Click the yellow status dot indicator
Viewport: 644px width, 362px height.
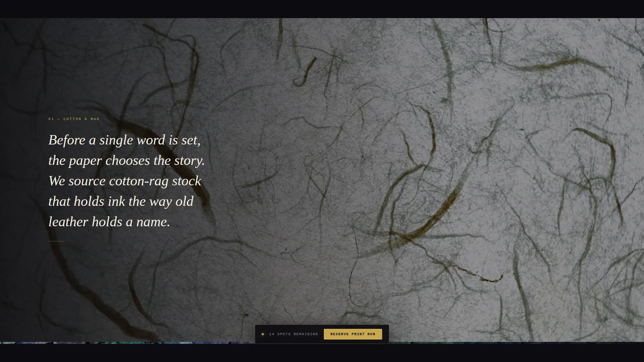point(263,334)
